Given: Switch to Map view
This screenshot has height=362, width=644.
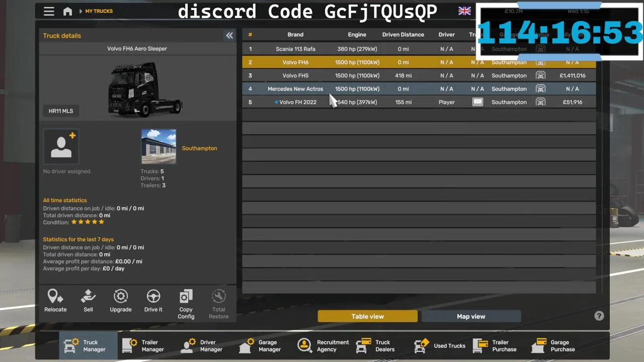Looking at the screenshot, I should tap(471, 316).
